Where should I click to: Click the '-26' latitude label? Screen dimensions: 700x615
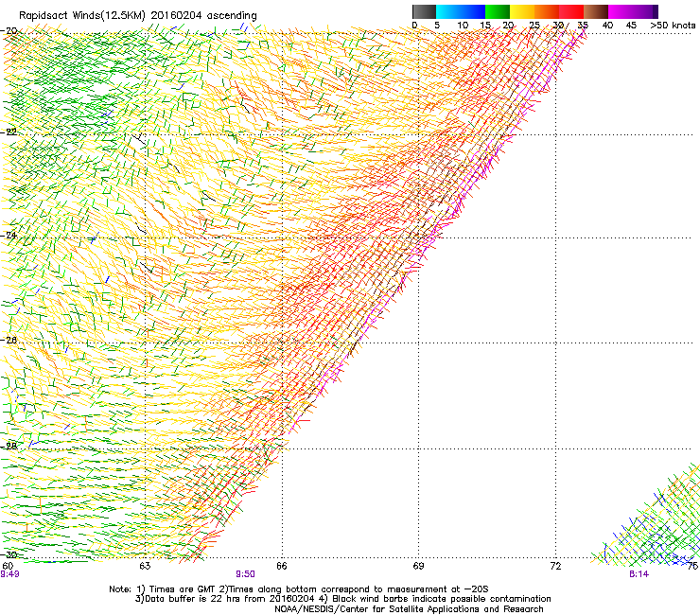(x=9, y=340)
